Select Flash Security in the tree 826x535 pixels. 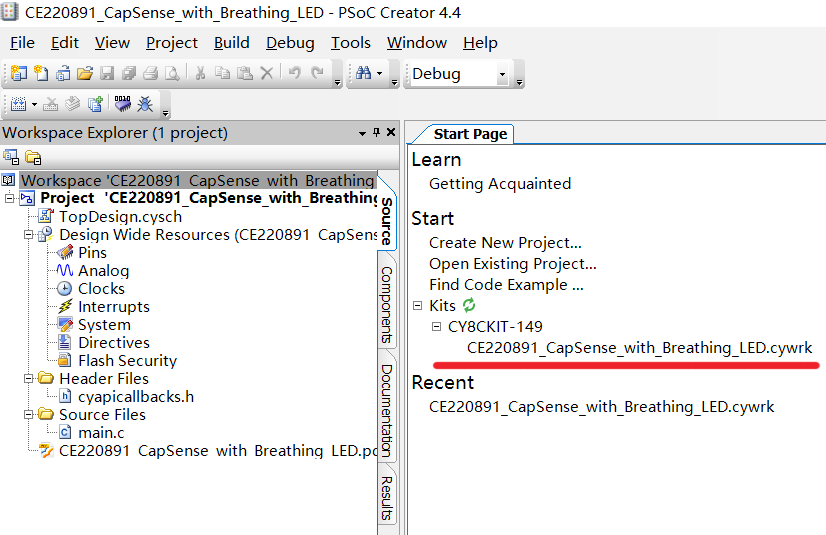click(x=127, y=361)
